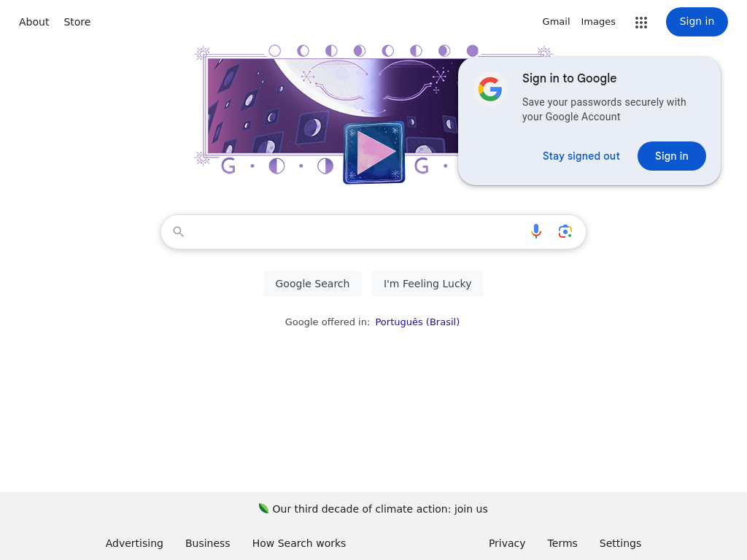The height and width of the screenshot is (560, 747).
Task: Open the Images link
Action: click(598, 22)
